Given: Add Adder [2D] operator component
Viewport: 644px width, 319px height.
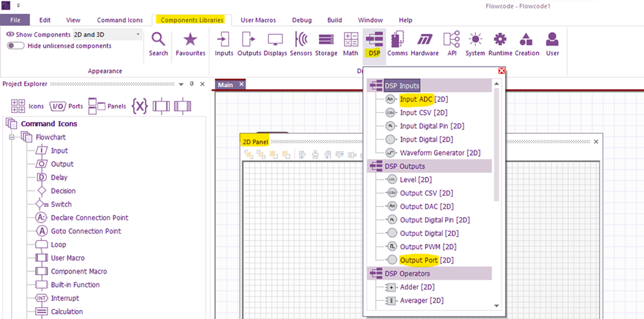Looking at the screenshot, I should coord(409,287).
